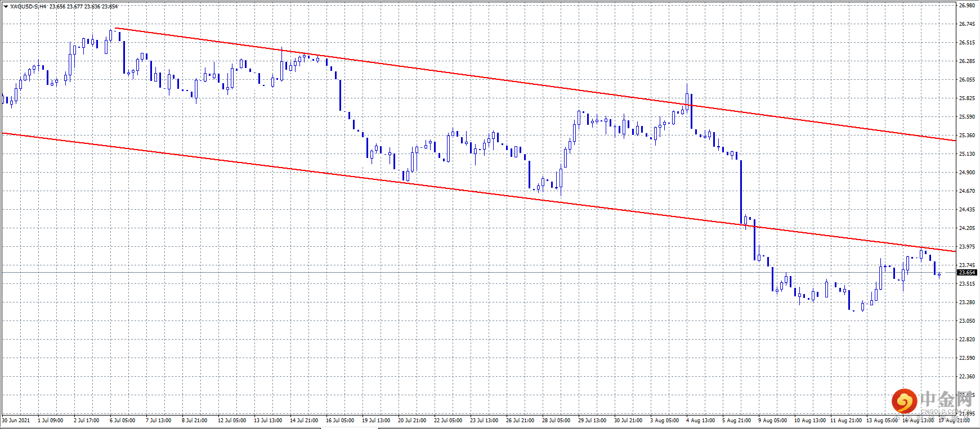
Task: Click the 25.130 price scale label
Action: (x=967, y=154)
